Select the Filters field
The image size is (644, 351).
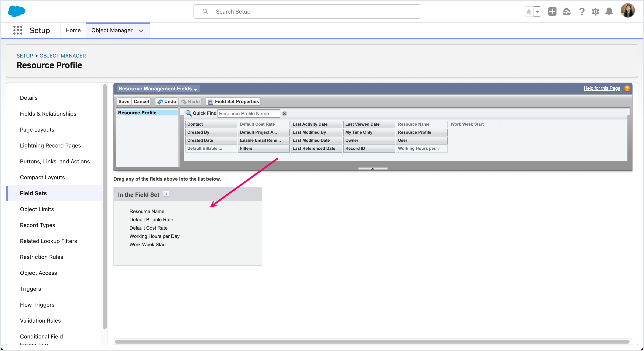coord(264,148)
